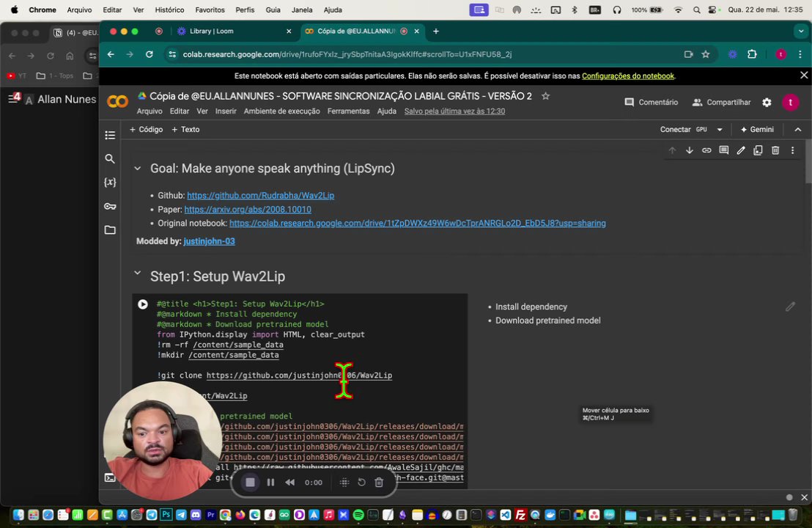Open the user account avatar in Colab

point(790,102)
